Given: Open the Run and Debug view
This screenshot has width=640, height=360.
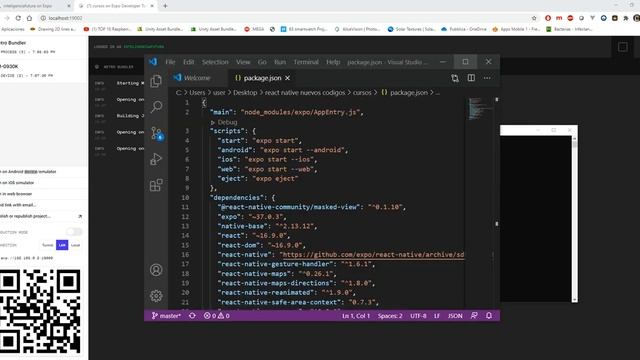Looking at the screenshot, I should coord(156,159).
